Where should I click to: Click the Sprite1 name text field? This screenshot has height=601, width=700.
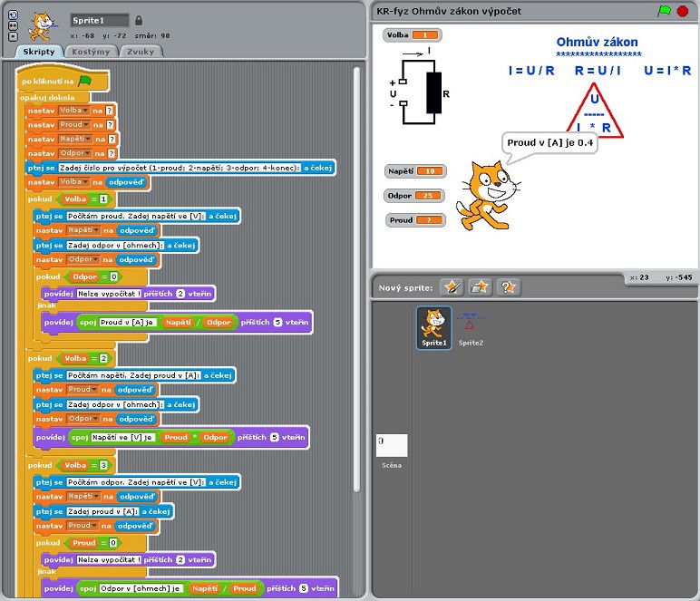tap(99, 20)
